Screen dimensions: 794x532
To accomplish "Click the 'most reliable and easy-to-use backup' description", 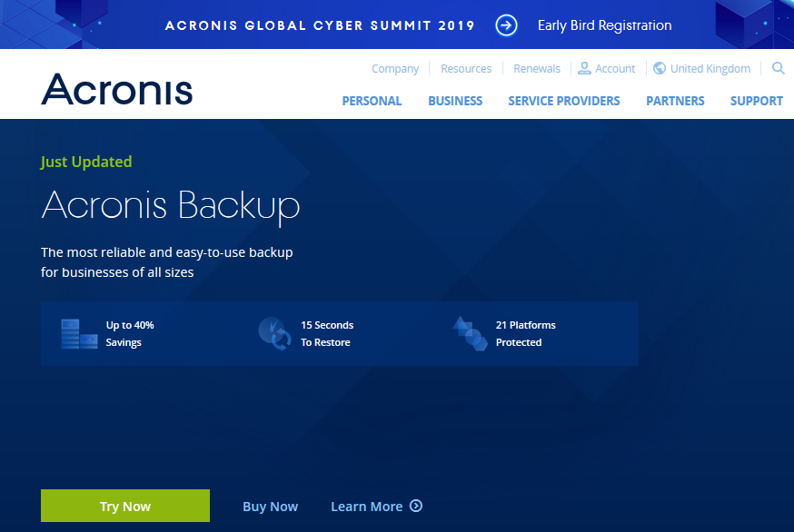I will pyautogui.click(x=167, y=262).
